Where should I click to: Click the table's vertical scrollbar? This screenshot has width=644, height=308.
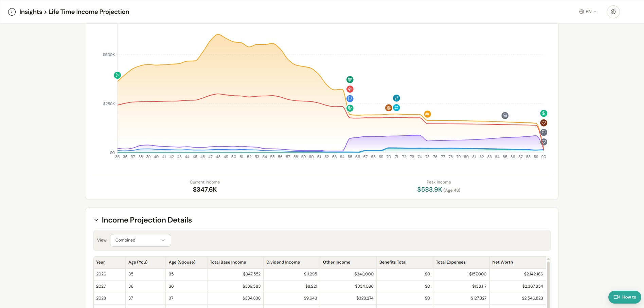(x=548, y=285)
